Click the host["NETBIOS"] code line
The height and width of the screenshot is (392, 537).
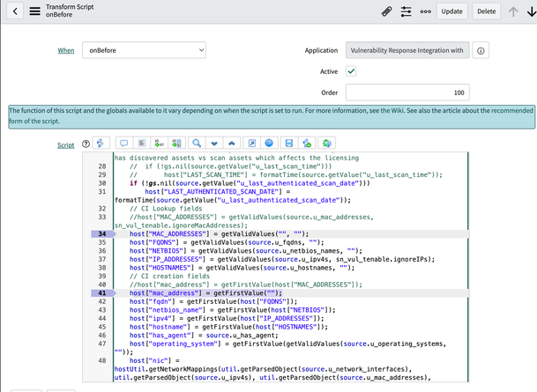pos(245,251)
